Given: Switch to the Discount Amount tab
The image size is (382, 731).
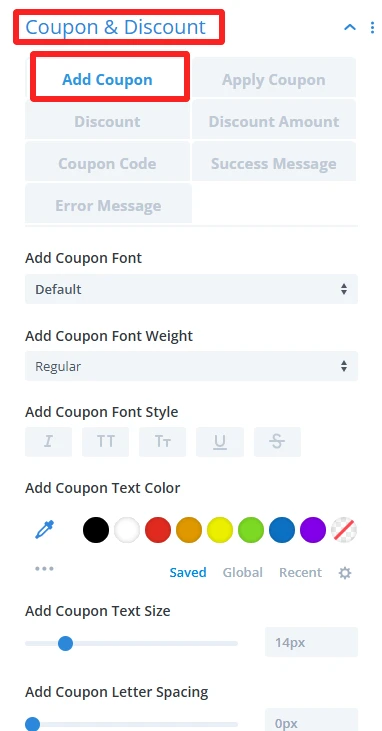Looking at the screenshot, I should (274, 121).
